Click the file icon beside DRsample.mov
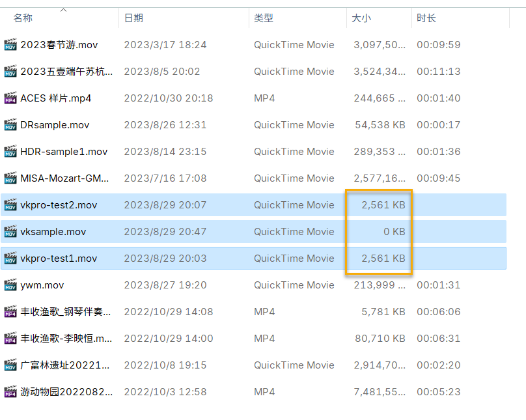Screen dimensions: 526x420 click(10, 125)
